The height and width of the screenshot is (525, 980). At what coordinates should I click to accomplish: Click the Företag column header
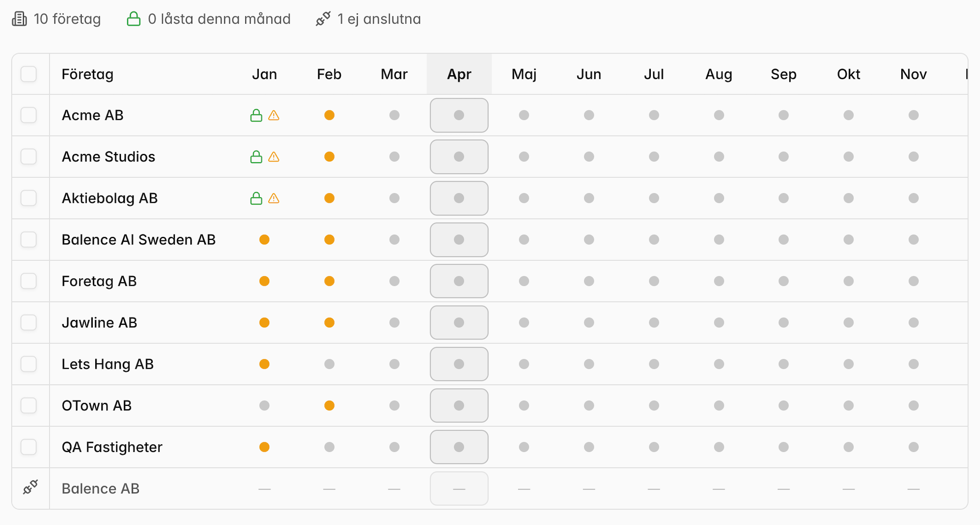click(88, 74)
